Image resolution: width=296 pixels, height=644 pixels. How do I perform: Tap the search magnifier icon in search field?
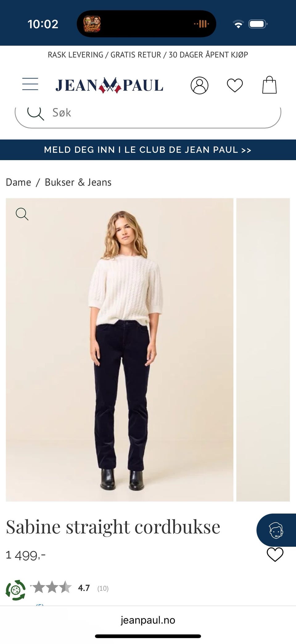pos(36,113)
